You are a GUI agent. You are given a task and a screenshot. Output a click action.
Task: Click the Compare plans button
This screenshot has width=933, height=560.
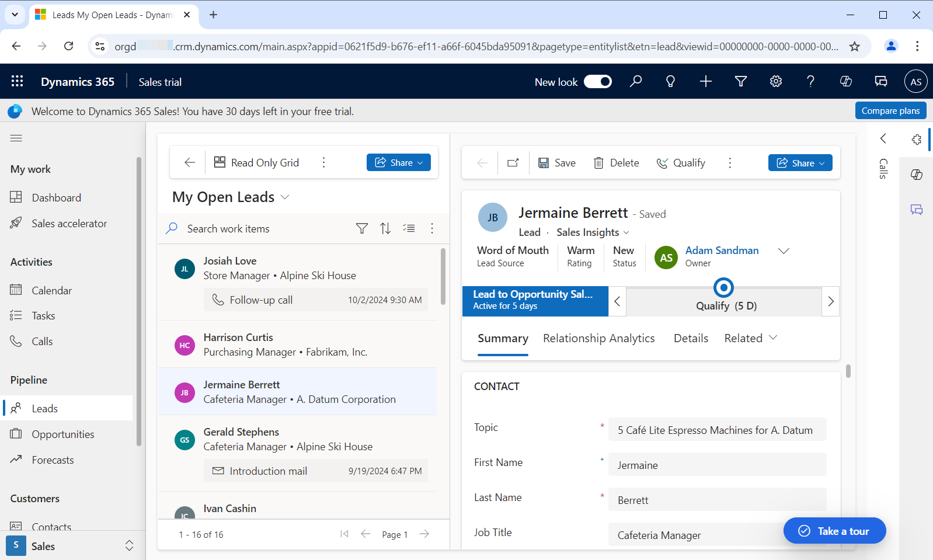tap(890, 111)
